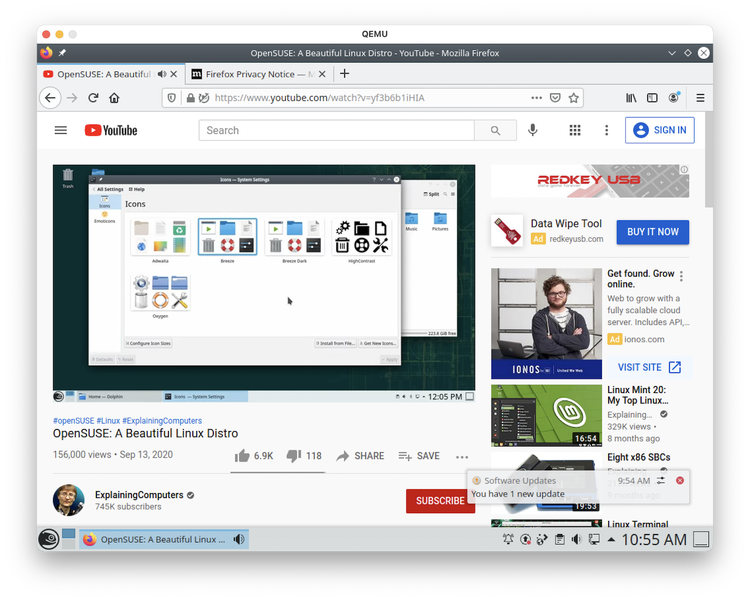This screenshot has width=750, height=600.
Task: Open the Firefox account icon
Action: 673,98
